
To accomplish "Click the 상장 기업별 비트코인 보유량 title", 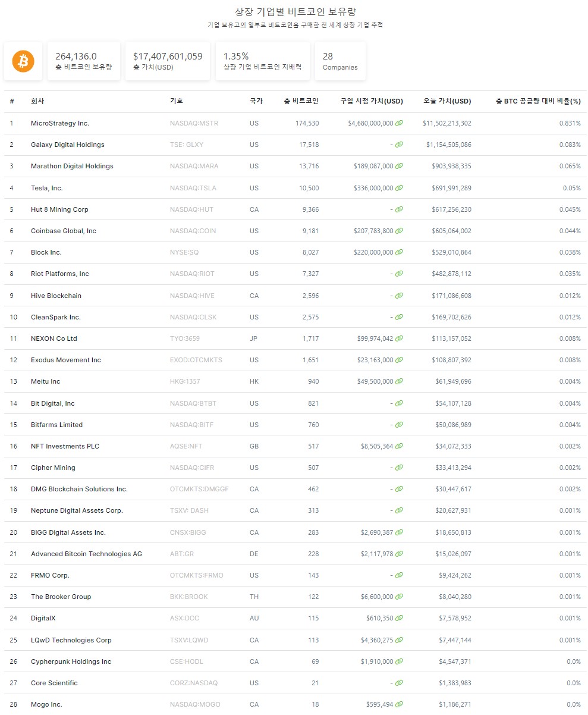I will 296,12.
